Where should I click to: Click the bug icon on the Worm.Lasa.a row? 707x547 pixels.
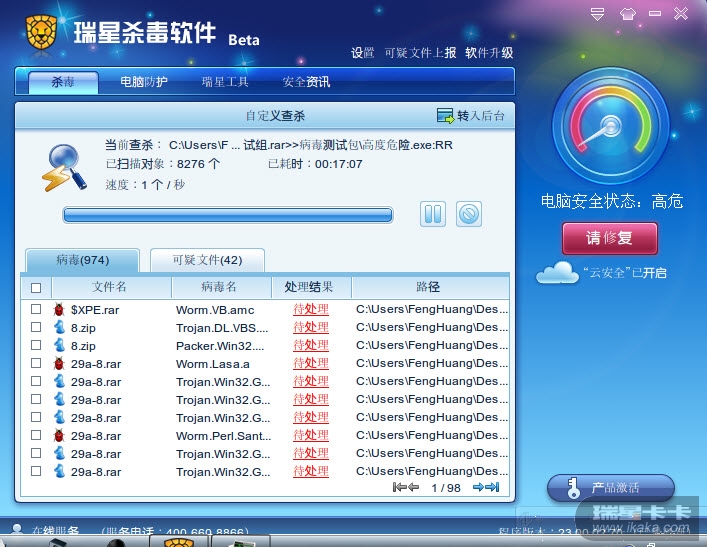[x=59, y=363]
